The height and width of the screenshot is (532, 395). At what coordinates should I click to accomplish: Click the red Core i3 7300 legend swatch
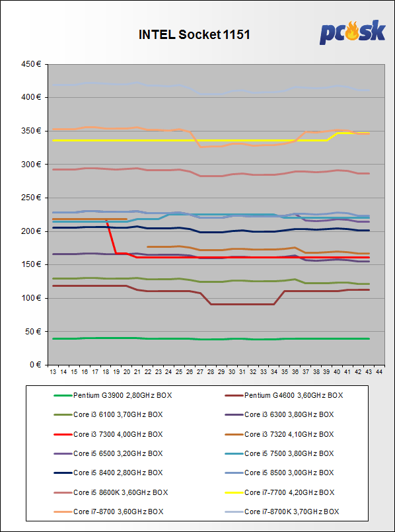[63, 435]
